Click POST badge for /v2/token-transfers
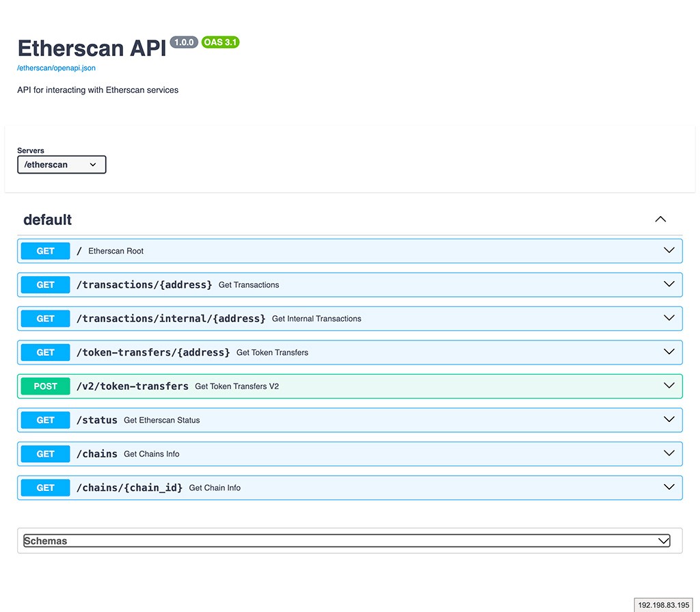 coord(46,386)
